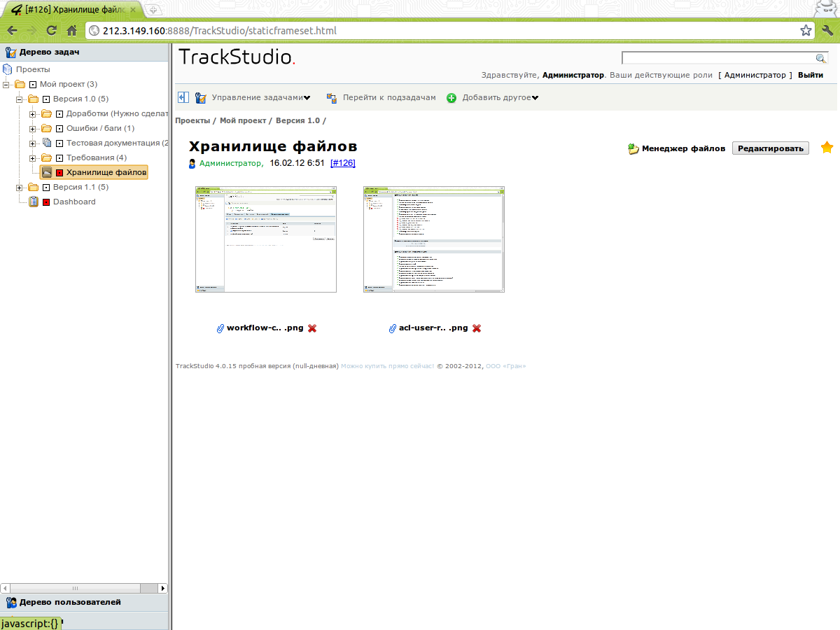Open a new browser tab
Viewport: 840px width, 630px height.
click(x=153, y=10)
